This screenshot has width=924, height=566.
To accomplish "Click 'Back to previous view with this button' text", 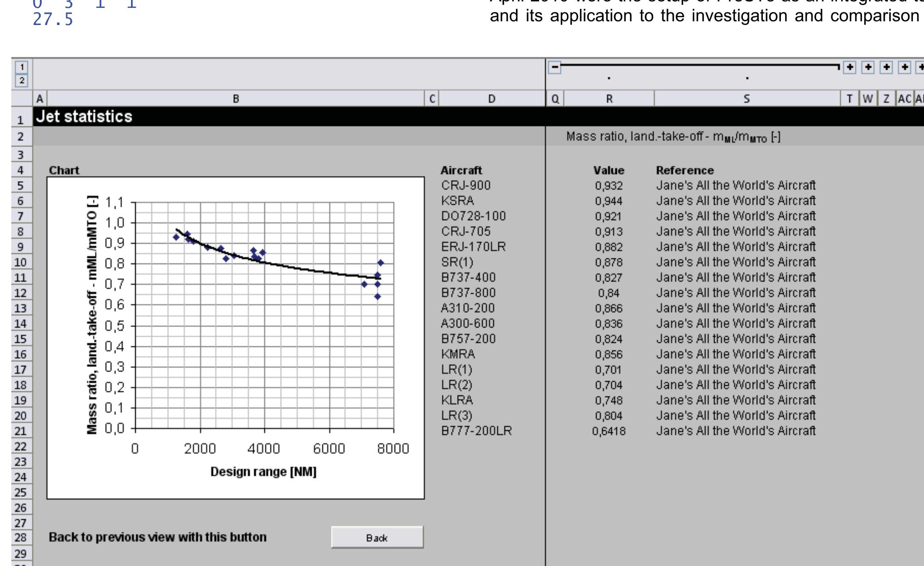I will [x=158, y=537].
